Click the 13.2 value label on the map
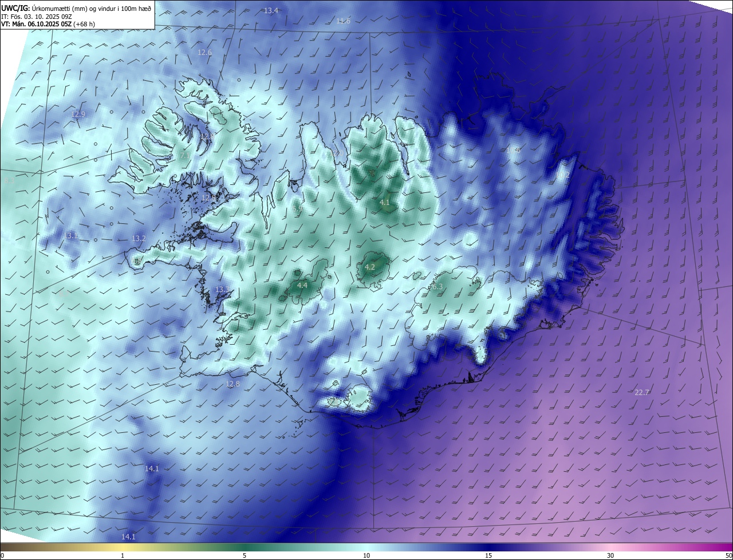733x560 pixels. pos(139,239)
